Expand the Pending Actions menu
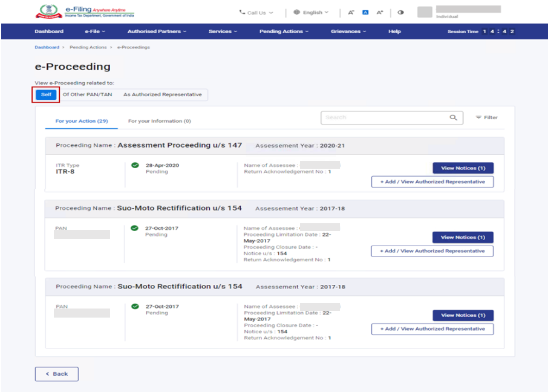548x392 pixels. tap(284, 31)
